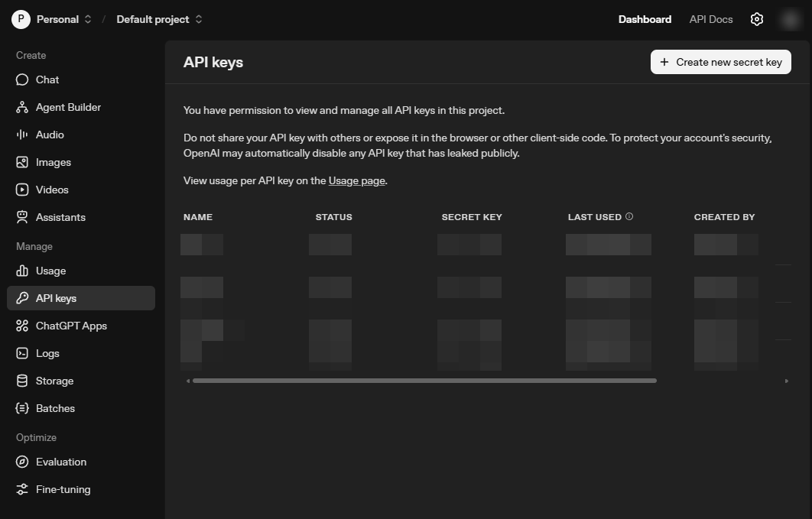Click the API keys page heading
This screenshot has height=519, width=812.
(213, 62)
